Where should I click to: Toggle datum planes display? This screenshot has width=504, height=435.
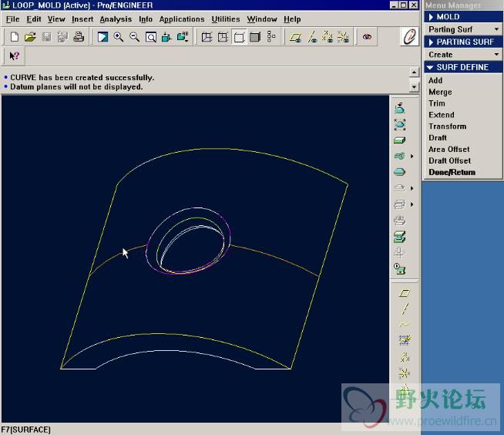point(295,37)
